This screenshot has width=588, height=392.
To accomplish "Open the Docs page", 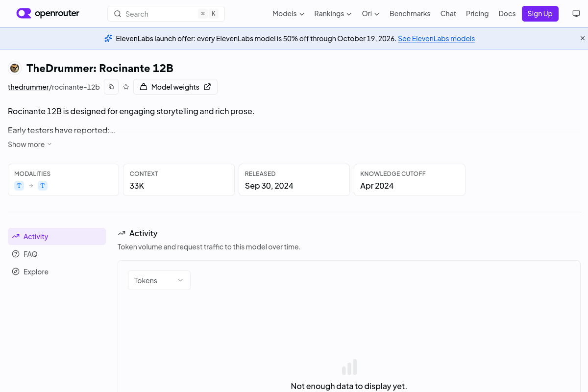I will pos(507,14).
